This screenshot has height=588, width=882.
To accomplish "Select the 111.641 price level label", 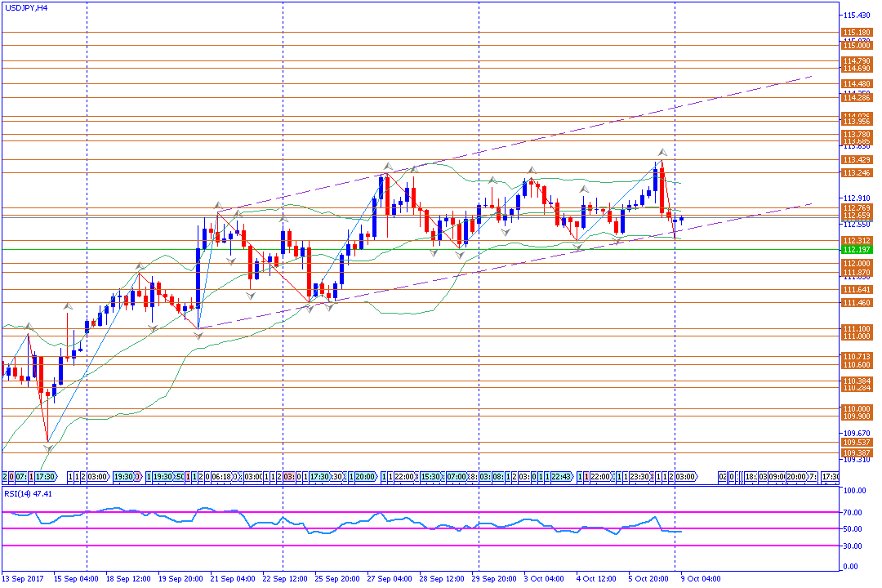I will click(x=857, y=290).
